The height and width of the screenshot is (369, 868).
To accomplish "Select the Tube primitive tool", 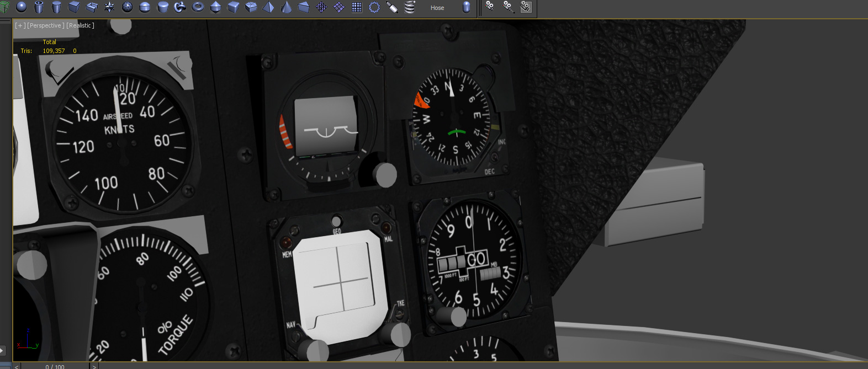I will pos(39,7).
